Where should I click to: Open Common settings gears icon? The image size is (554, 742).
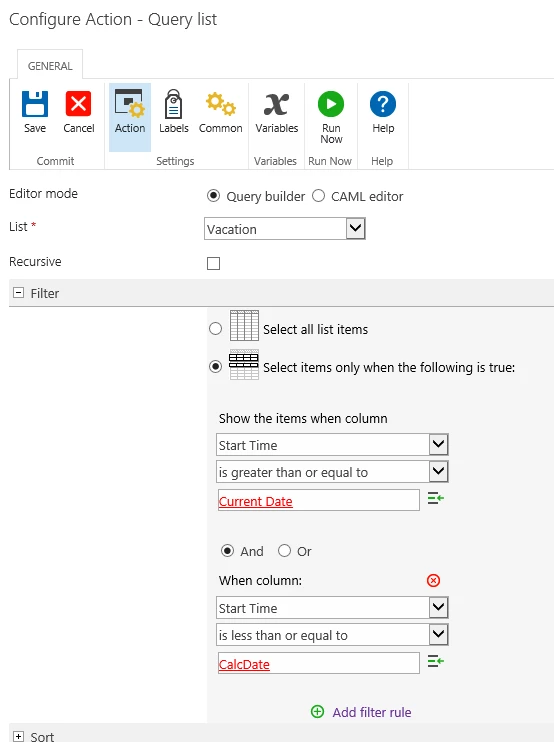(x=220, y=104)
